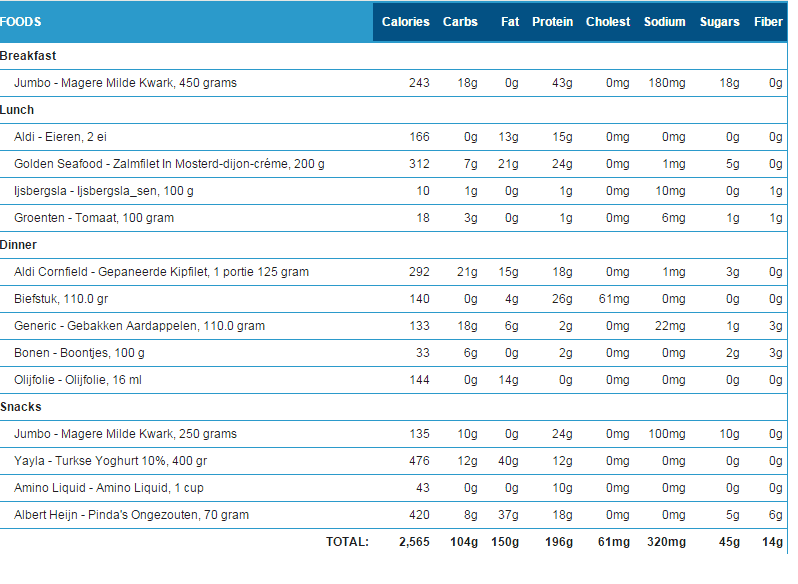Image resolution: width=798 pixels, height=584 pixels.
Task: Select the Sodium column header
Action: coord(665,22)
